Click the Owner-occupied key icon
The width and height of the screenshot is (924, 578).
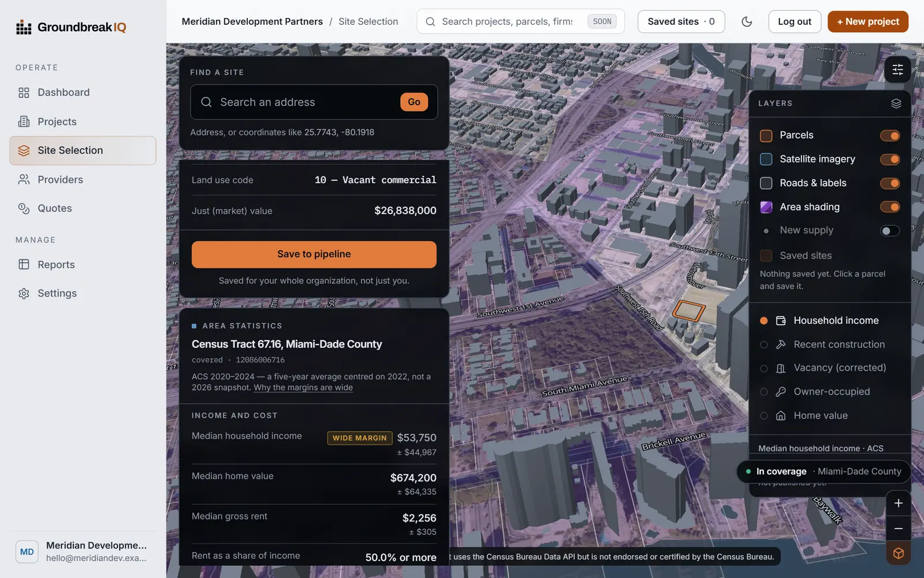click(x=781, y=392)
